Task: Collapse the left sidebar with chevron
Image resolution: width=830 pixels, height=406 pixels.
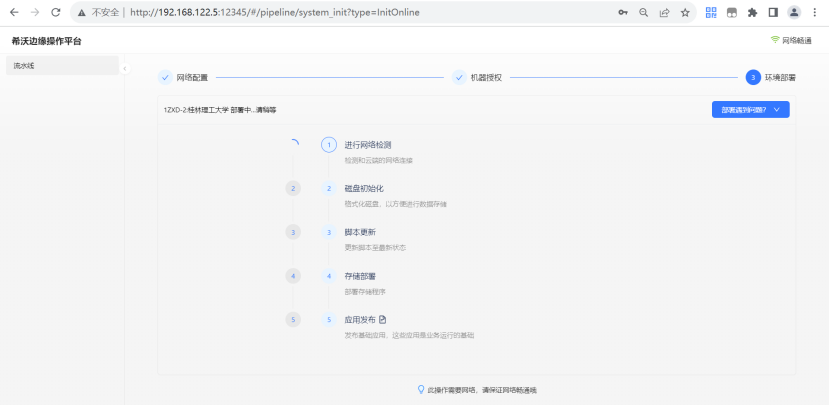Action: pyautogui.click(x=124, y=68)
